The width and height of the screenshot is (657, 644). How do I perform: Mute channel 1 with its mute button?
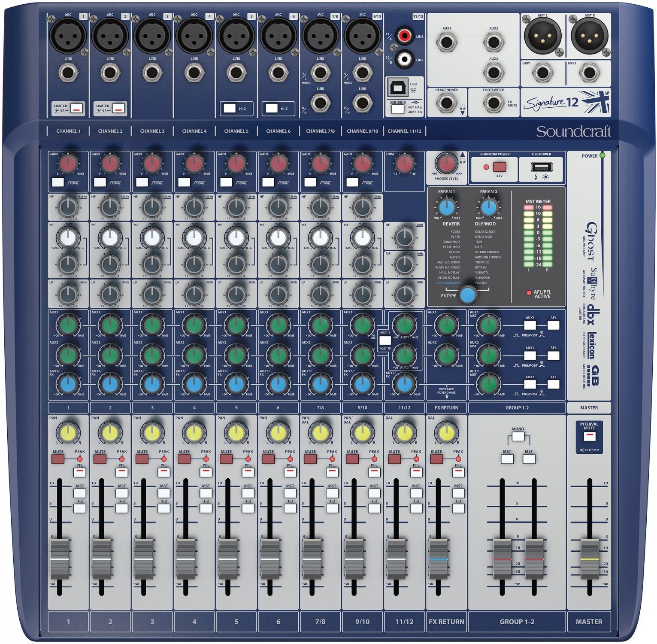(x=58, y=459)
